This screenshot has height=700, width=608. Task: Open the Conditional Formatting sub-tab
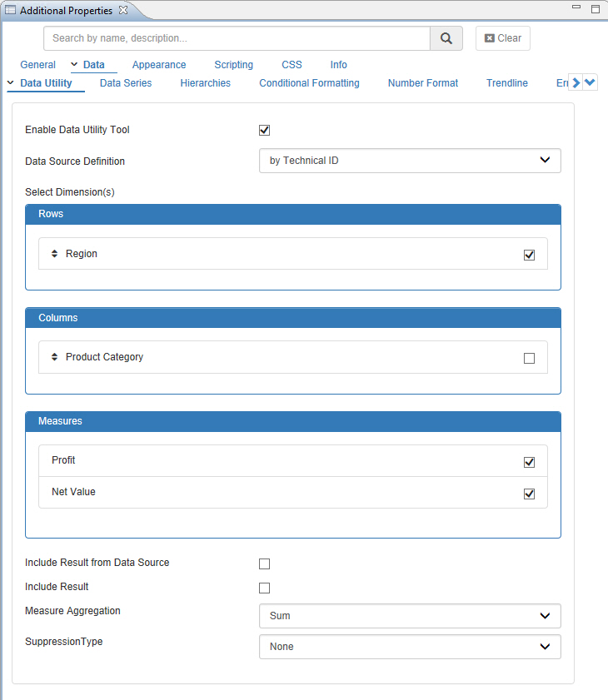click(x=309, y=83)
